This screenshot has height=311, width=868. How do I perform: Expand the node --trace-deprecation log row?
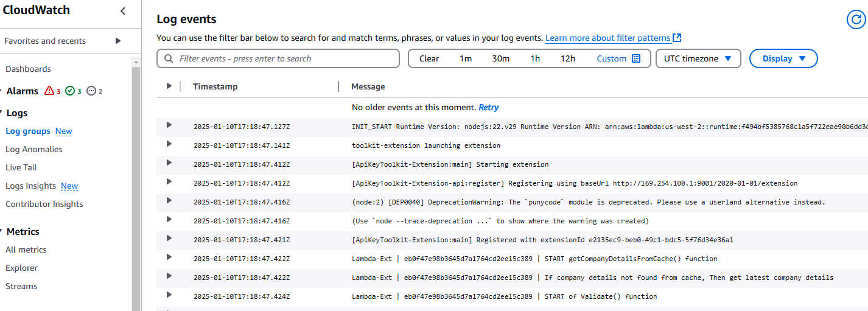coord(169,220)
